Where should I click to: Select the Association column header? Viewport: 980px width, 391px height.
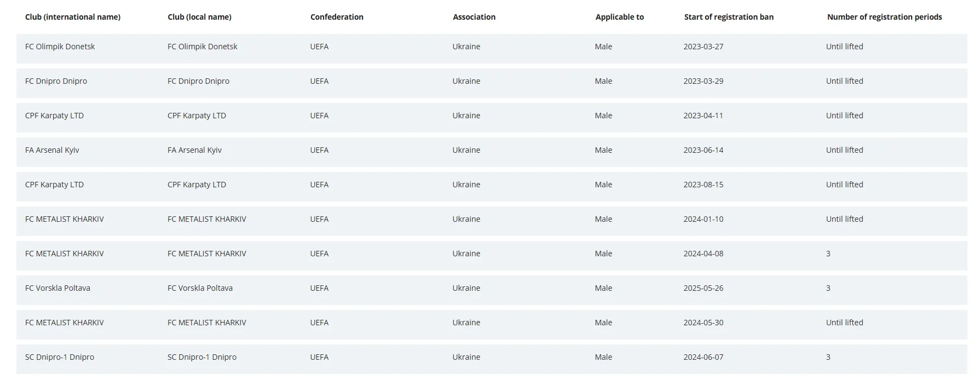pos(474,17)
